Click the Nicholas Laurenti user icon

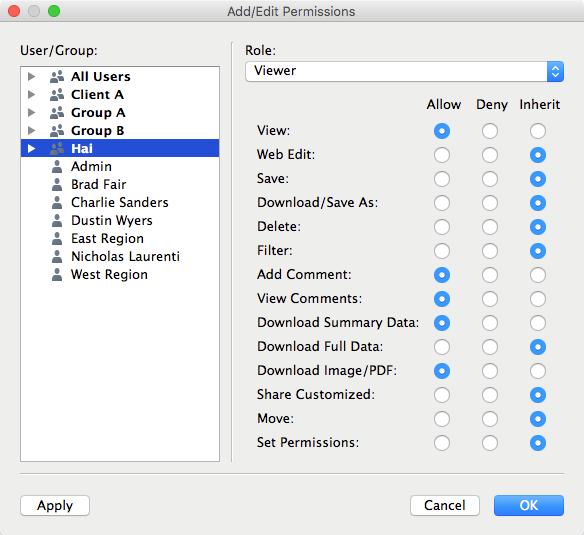[x=57, y=256]
